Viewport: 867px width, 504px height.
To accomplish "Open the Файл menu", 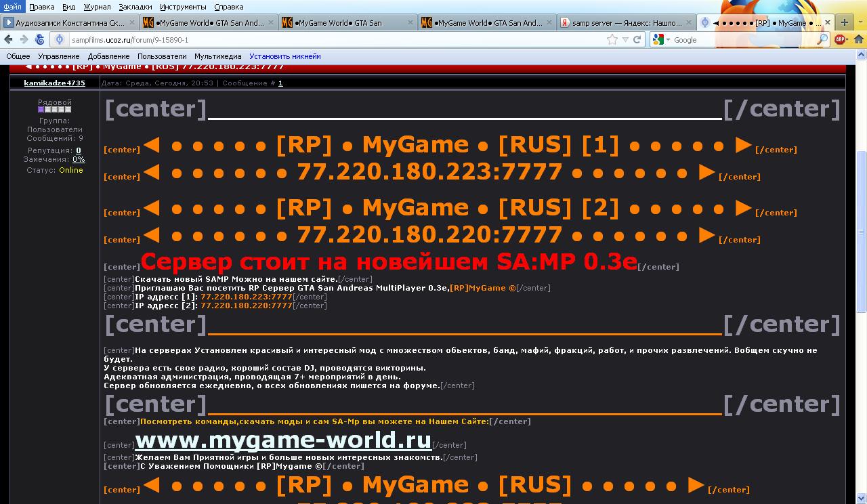I will (12, 7).
